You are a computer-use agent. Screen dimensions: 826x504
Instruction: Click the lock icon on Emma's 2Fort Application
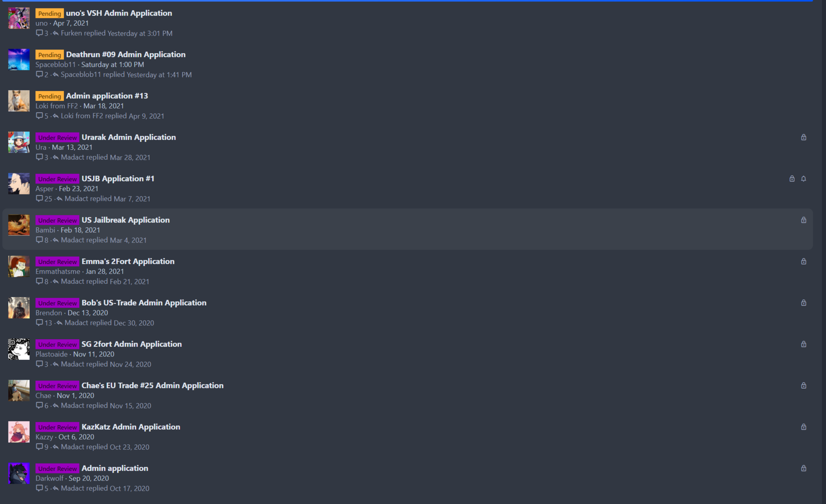point(804,261)
